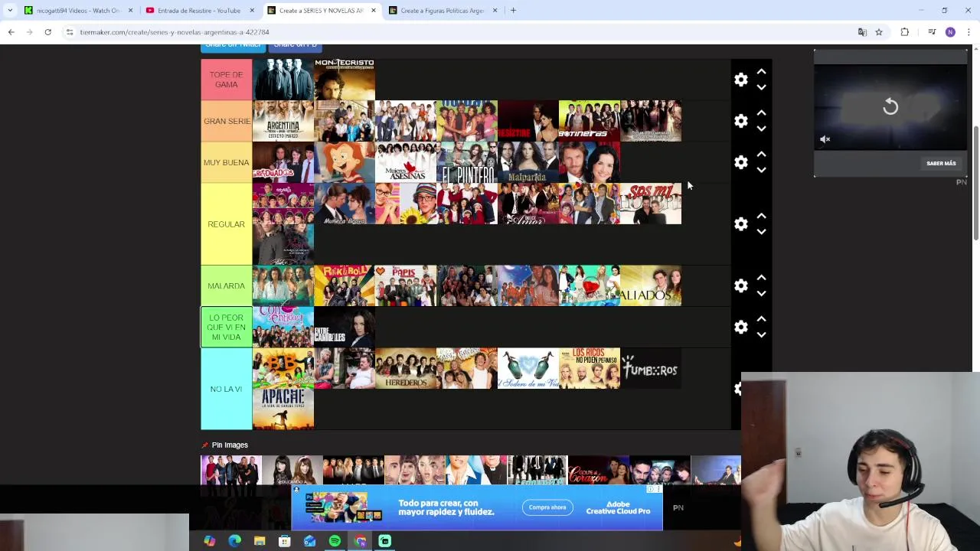Viewport: 980px width, 551px height.
Task: Select the Mujeres Asesinas thumbnail
Action: pos(406,162)
